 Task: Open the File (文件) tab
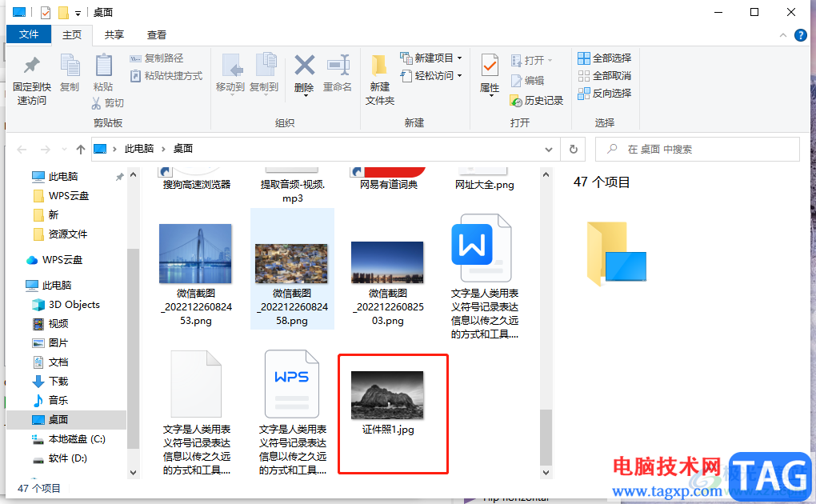coord(29,34)
